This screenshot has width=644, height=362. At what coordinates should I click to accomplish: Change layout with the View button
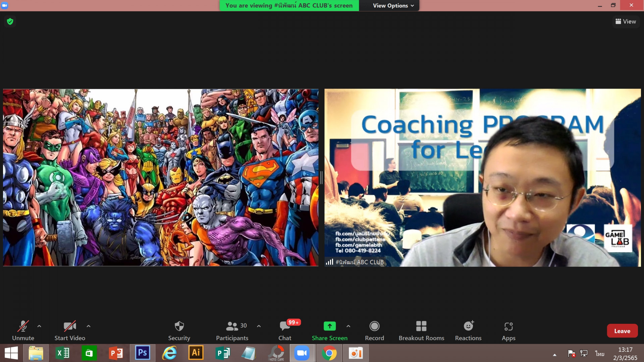(626, 21)
